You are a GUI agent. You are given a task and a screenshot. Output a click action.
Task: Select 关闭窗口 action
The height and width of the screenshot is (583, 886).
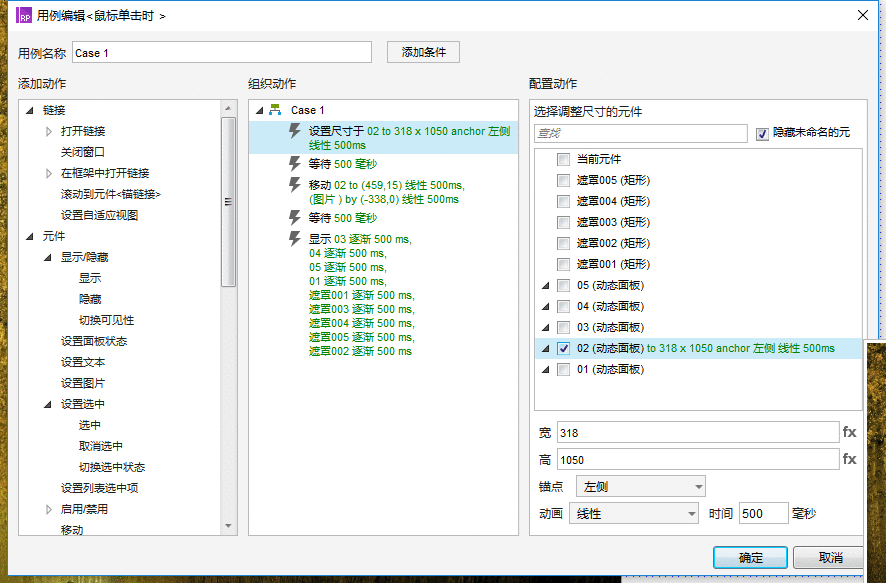(x=82, y=152)
